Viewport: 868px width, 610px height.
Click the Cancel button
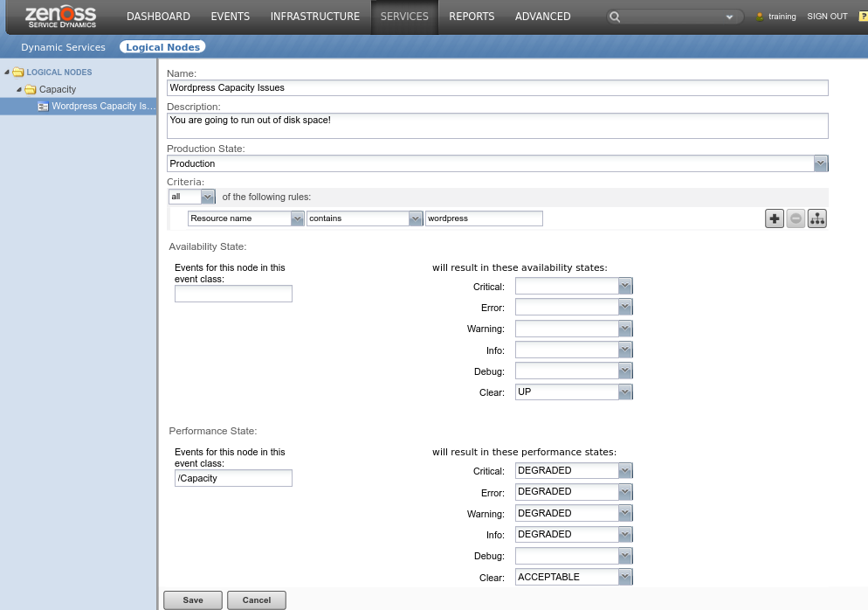click(x=256, y=600)
